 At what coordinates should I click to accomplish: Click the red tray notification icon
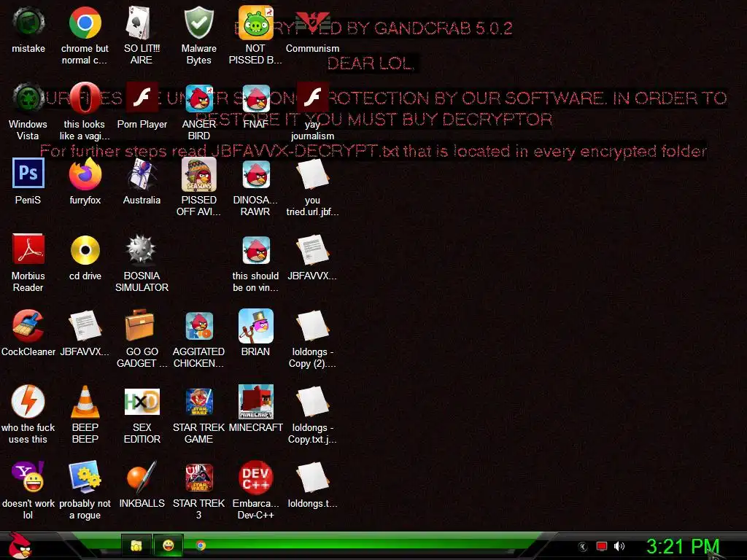pos(602,546)
